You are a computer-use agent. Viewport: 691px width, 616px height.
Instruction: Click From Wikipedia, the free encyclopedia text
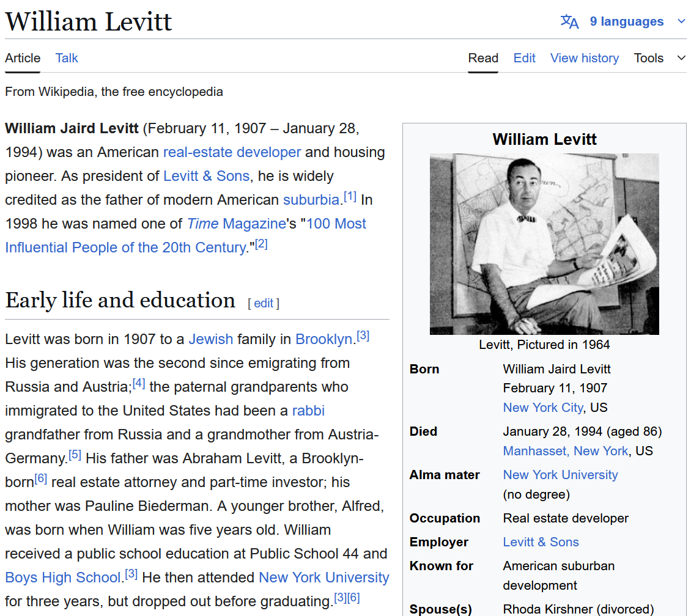click(x=114, y=92)
